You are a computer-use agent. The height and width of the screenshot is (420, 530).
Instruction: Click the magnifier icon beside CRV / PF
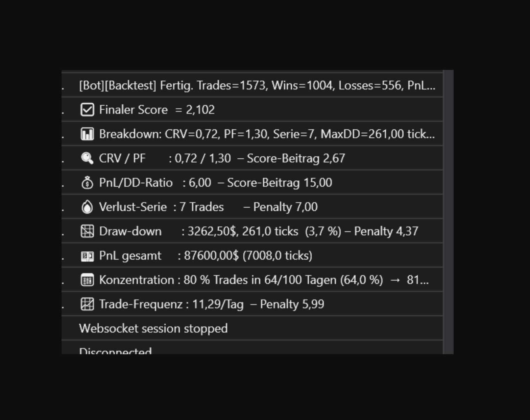87,158
